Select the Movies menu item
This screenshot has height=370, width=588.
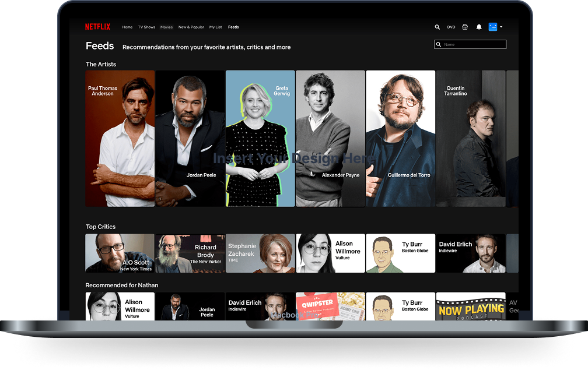(166, 27)
